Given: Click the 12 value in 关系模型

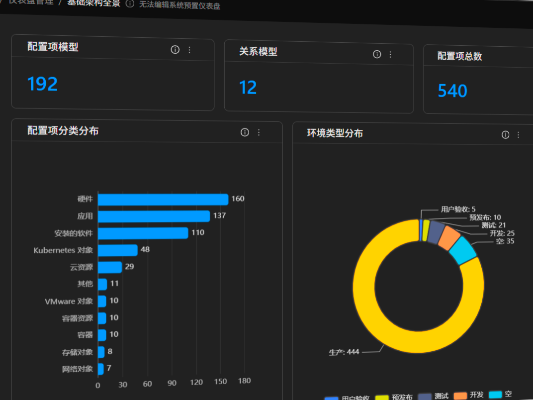Looking at the screenshot, I should pyautogui.click(x=248, y=88).
